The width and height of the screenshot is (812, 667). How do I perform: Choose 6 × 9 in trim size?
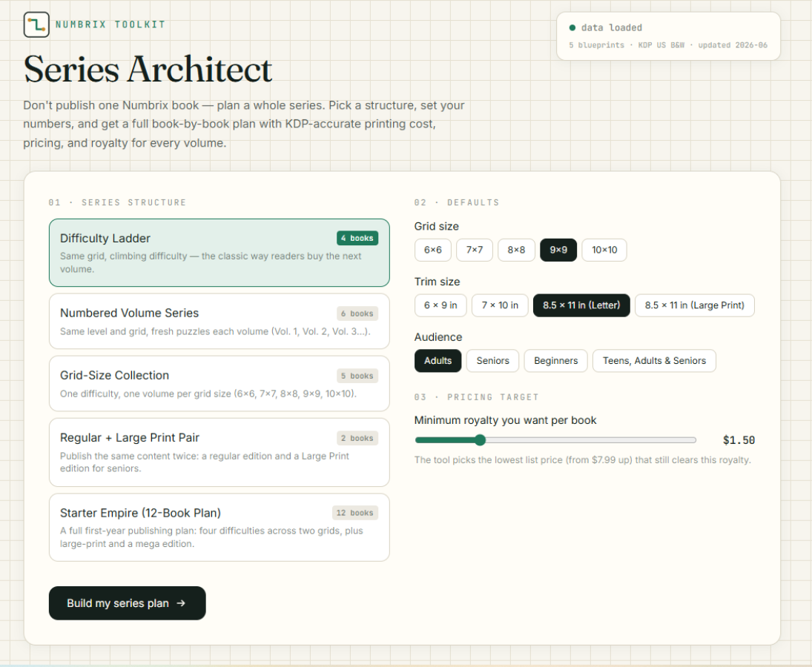[440, 305]
